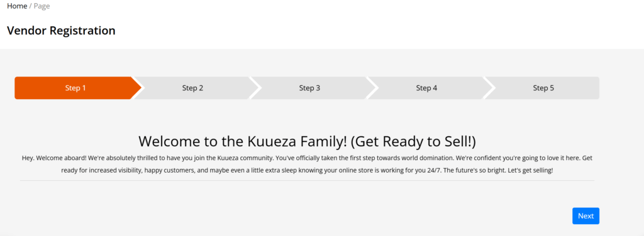Select the Step 1 progress tab
This screenshot has height=236, width=644.
75,88
